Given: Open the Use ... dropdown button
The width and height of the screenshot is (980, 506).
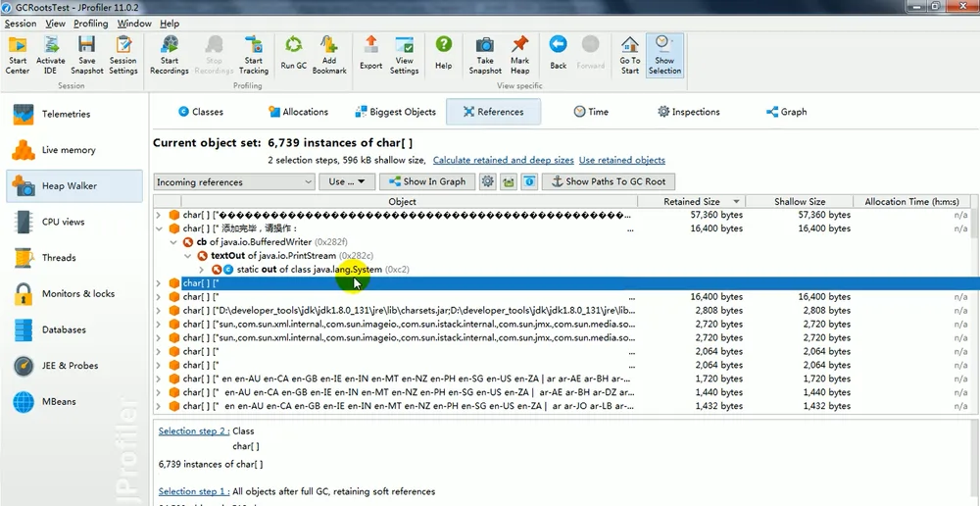Looking at the screenshot, I should click(x=347, y=182).
